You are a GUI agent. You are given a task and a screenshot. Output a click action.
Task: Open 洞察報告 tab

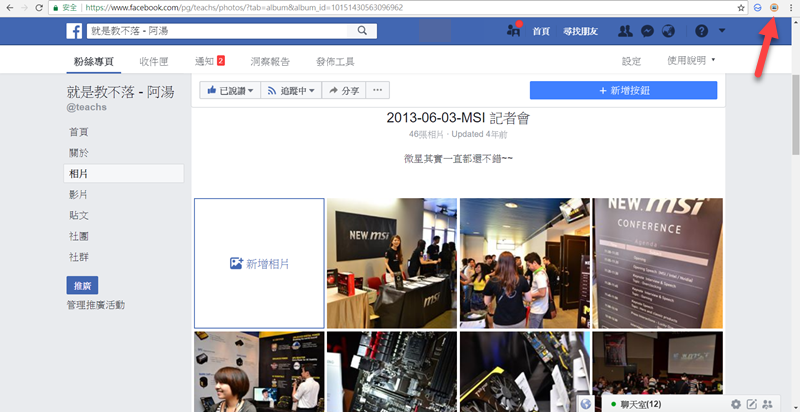[x=270, y=62]
